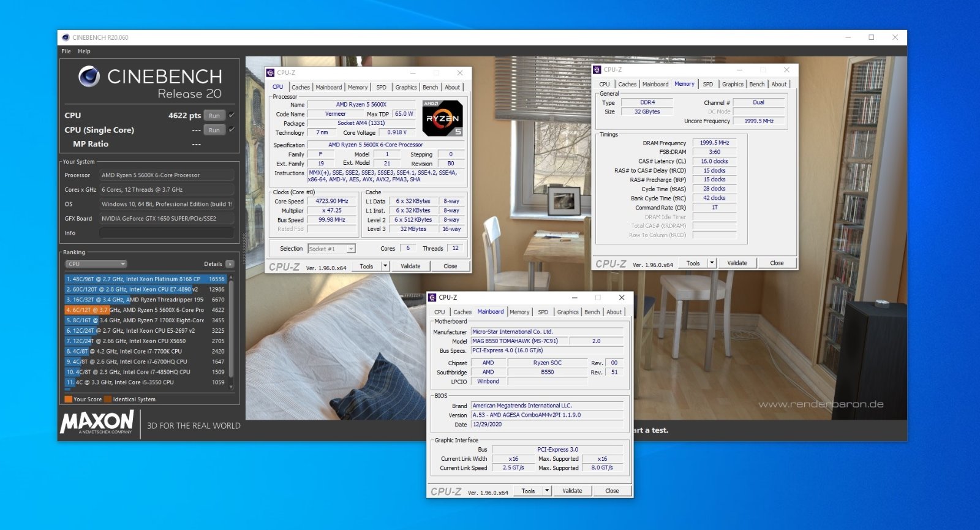The height and width of the screenshot is (530, 980).
Task: Select the AMD Ryzen Threadripper ranking row
Action: pyautogui.click(x=146, y=300)
